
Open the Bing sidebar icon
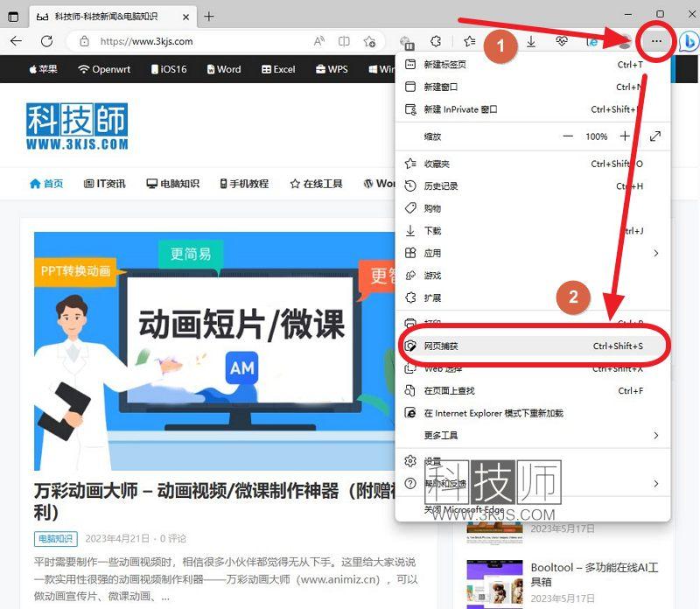click(689, 41)
